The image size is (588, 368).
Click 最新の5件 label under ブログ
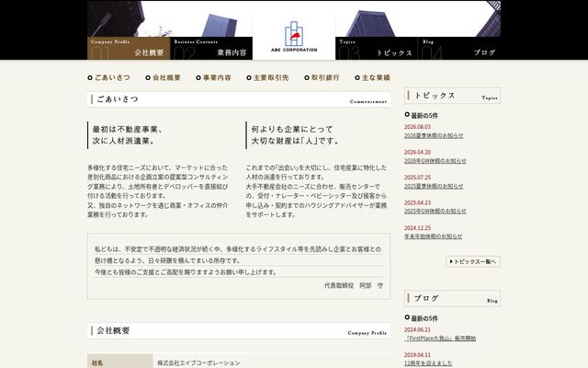click(424, 318)
